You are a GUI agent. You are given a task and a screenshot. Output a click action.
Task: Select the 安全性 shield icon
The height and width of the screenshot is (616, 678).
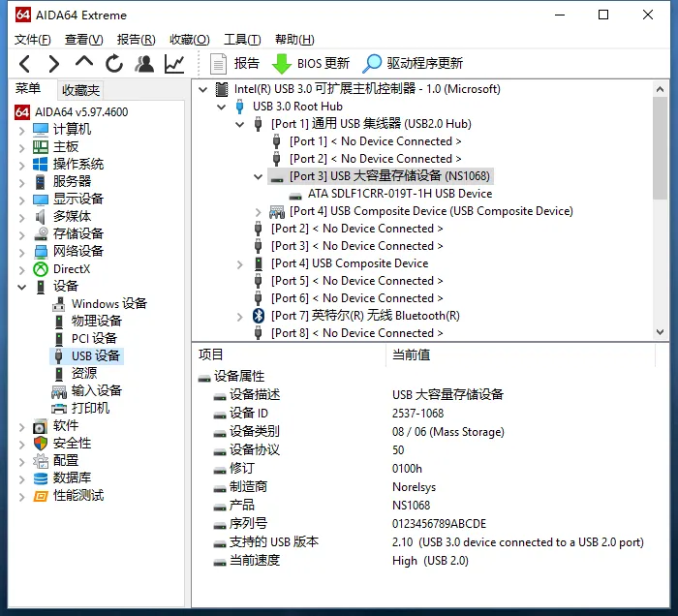[x=41, y=444]
